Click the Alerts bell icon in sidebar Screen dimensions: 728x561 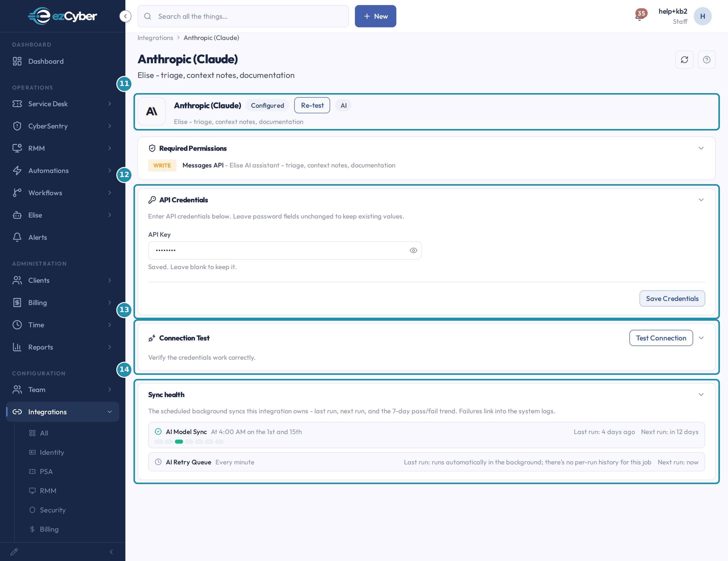click(x=17, y=237)
